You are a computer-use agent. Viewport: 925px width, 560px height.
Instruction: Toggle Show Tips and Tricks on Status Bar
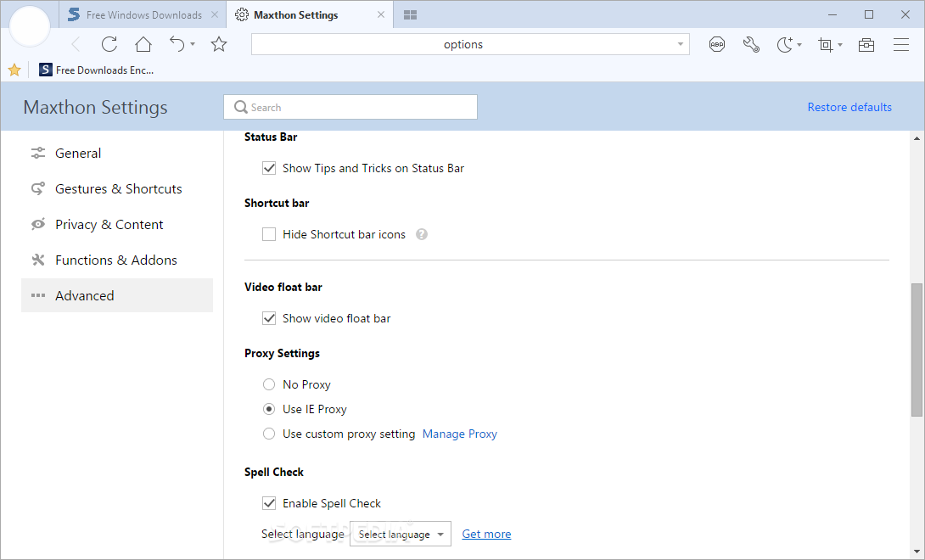point(269,168)
